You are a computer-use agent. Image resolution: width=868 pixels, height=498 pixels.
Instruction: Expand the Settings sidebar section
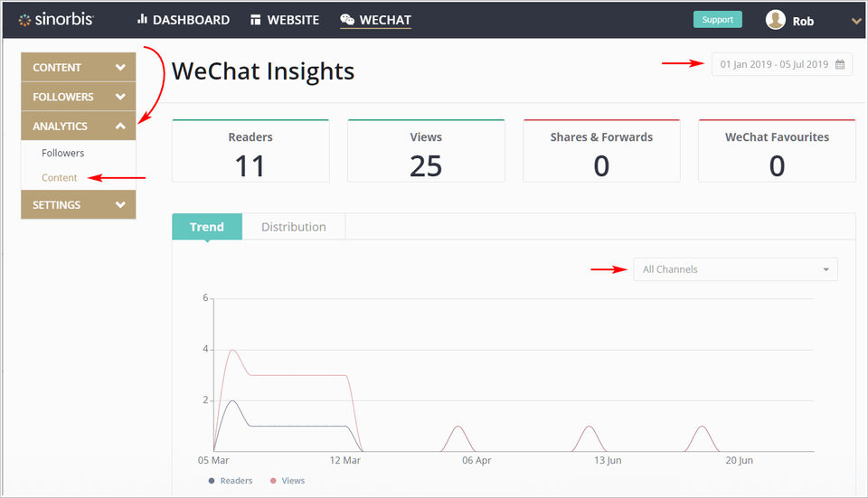pos(78,205)
